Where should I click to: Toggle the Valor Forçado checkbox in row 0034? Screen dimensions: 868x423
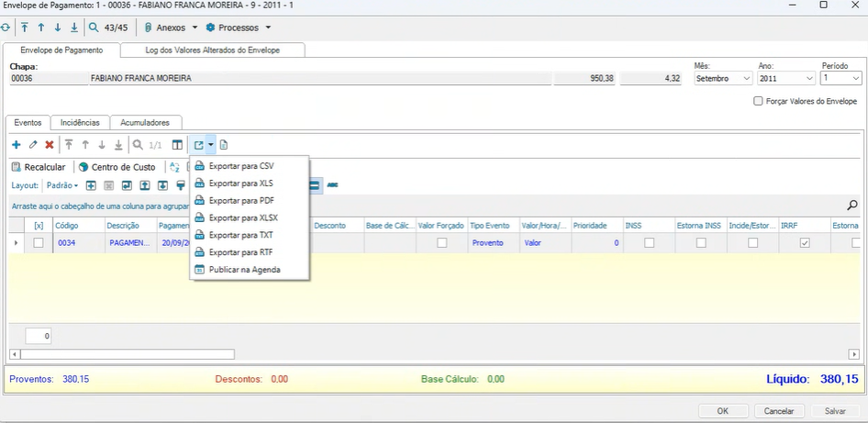[x=441, y=242]
